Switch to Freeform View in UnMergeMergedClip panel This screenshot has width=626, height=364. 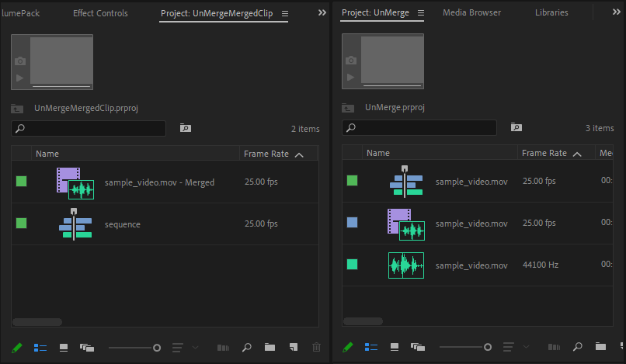[87, 348]
